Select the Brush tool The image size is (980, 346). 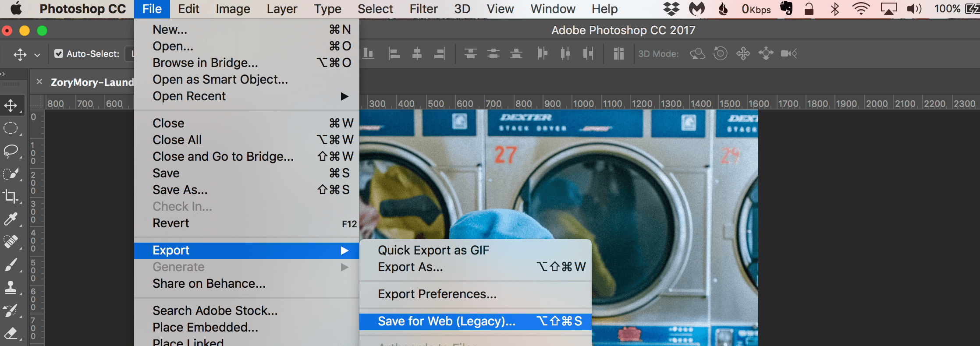pyautogui.click(x=11, y=265)
